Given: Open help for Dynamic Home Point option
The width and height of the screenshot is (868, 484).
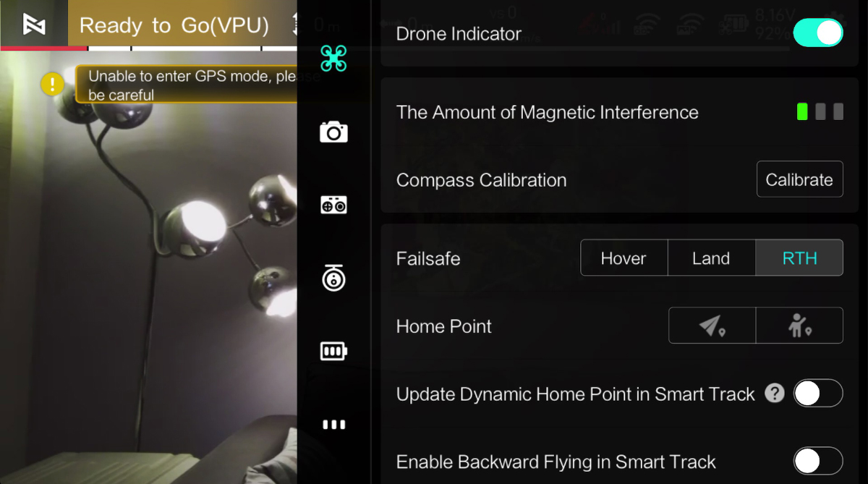Looking at the screenshot, I should [775, 394].
